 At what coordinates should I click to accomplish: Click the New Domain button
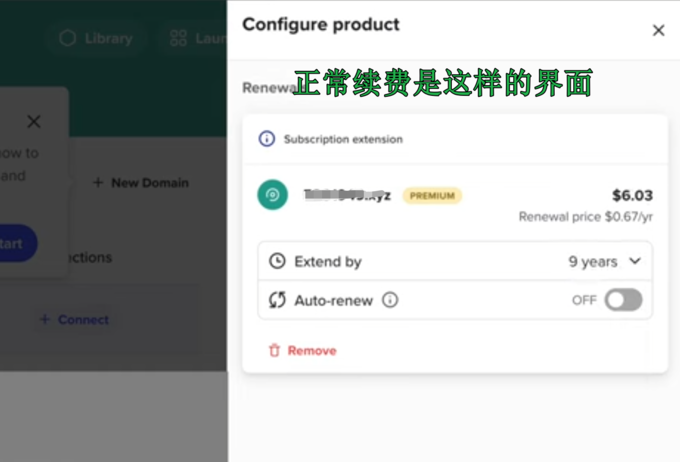[140, 183]
